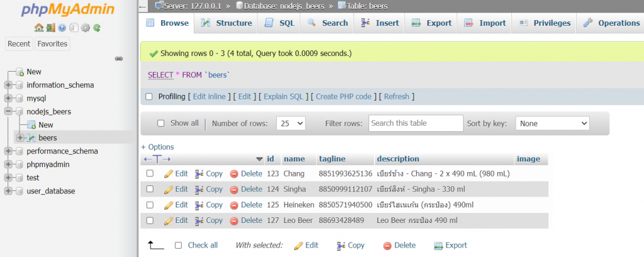
Task: Click the With selected Export icon
Action: pos(438,246)
